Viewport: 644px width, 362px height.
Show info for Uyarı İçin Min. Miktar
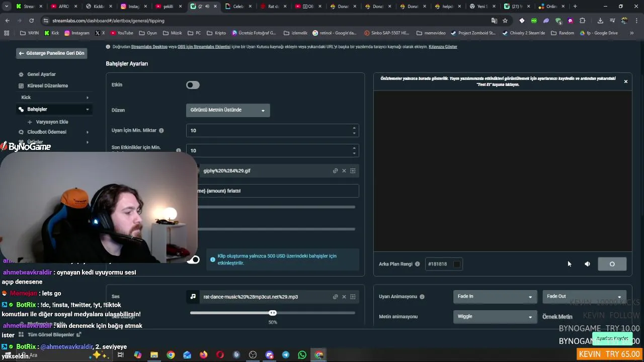coord(162,130)
